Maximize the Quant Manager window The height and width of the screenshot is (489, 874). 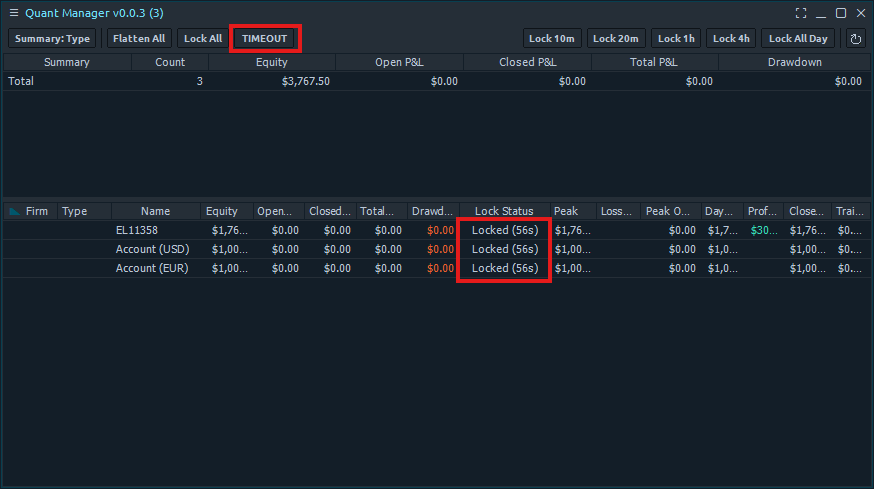tap(841, 13)
